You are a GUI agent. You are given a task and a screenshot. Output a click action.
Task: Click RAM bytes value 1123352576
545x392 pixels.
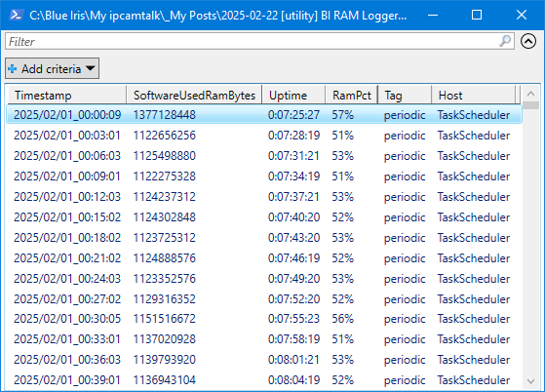(x=165, y=279)
